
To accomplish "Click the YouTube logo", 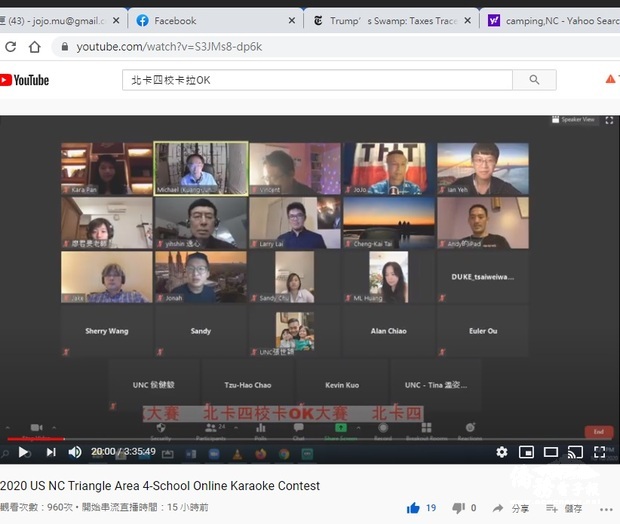I will 25,80.
